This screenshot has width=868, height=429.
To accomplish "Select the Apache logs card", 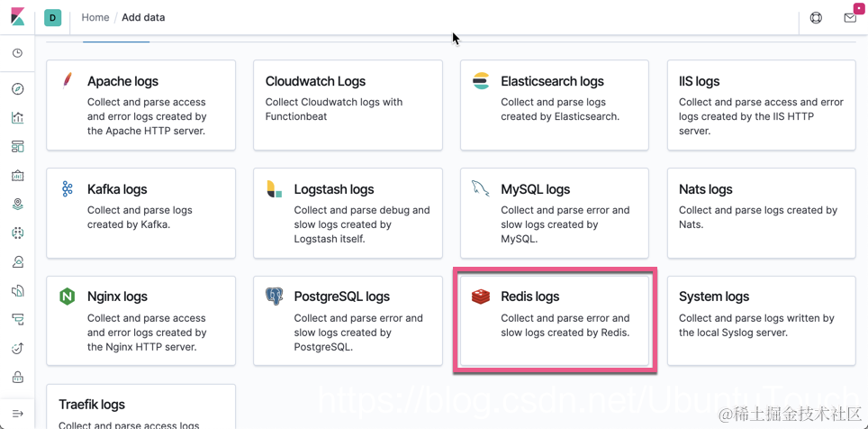I will tap(140, 105).
